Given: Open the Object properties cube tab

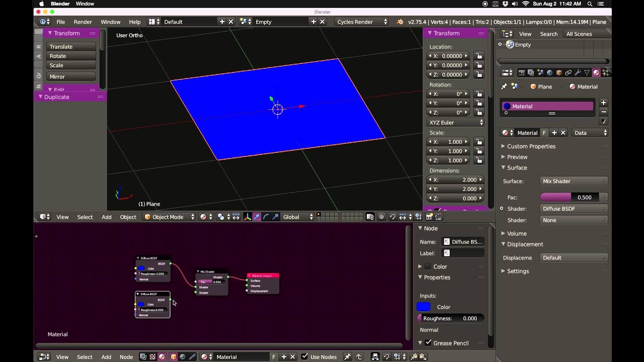Looking at the screenshot, I should click(559, 73).
